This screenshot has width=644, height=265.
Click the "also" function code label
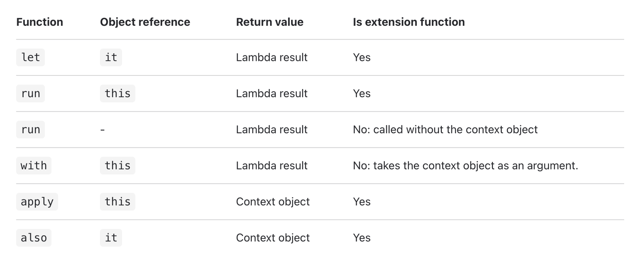click(34, 238)
